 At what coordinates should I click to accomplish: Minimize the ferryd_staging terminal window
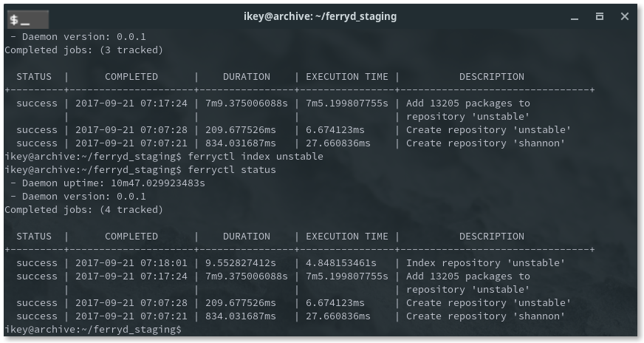click(x=575, y=17)
